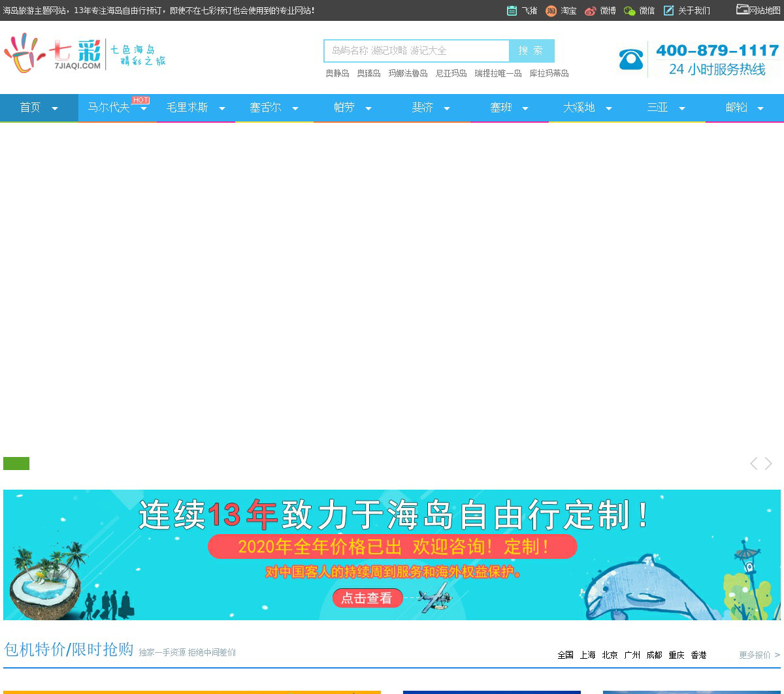
Task: Open the 关于我们 top bar link
Action: point(694,11)
